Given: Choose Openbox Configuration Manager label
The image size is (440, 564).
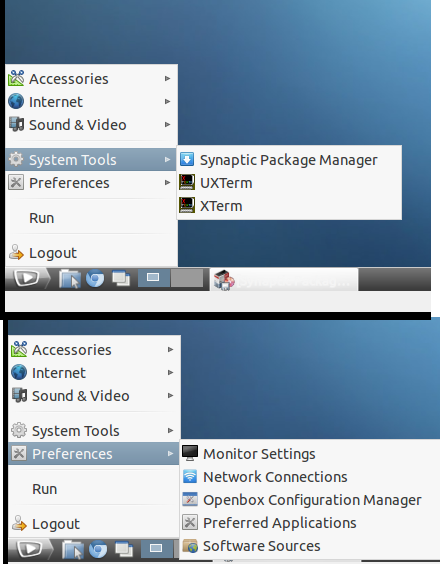Looking at the screenshot, I should (312, 500).
